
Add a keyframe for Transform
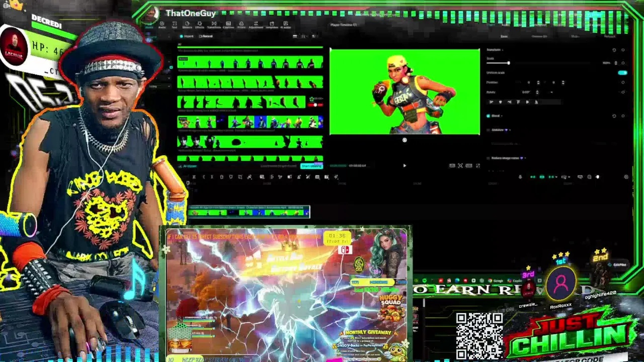[x=623, y=50]
